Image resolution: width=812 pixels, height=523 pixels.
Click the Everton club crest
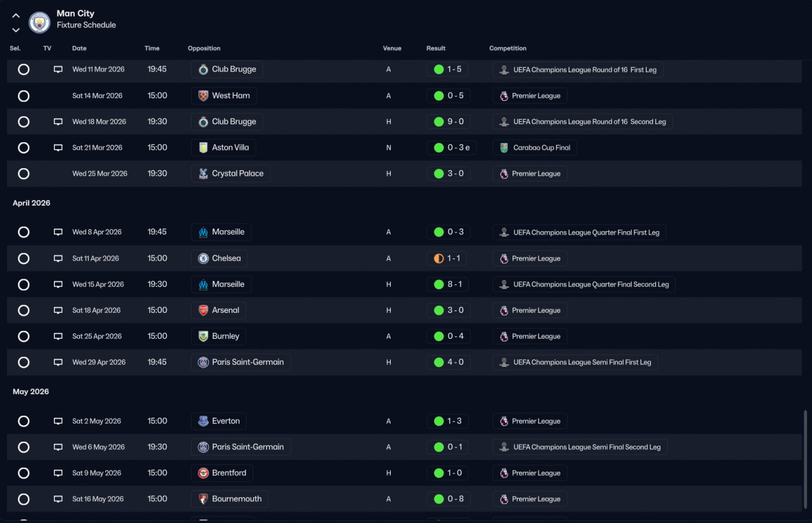pyautogui.click(x=203, y=421)
